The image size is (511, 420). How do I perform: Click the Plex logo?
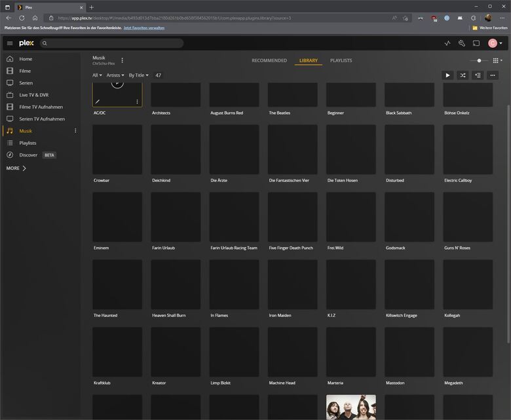26,43
